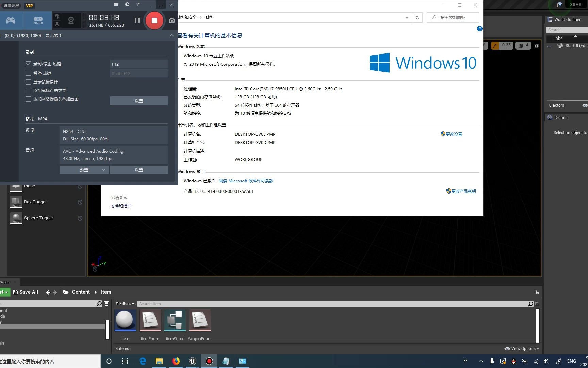Lock the Content Browser

(536, 292)
